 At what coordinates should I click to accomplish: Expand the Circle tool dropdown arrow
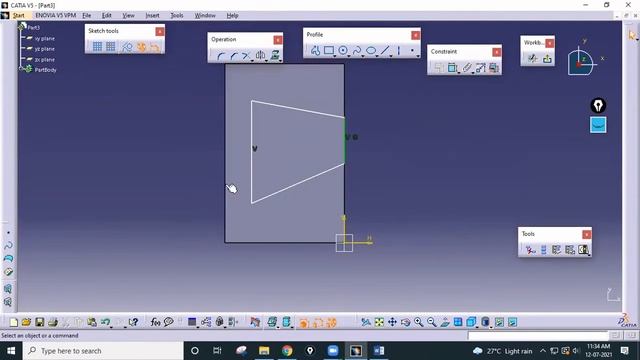349,56
